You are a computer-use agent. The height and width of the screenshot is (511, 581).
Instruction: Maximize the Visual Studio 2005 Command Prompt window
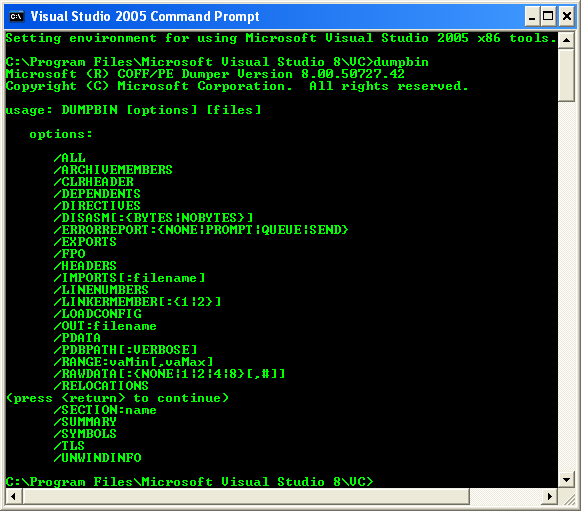click(x=548, y=17)
